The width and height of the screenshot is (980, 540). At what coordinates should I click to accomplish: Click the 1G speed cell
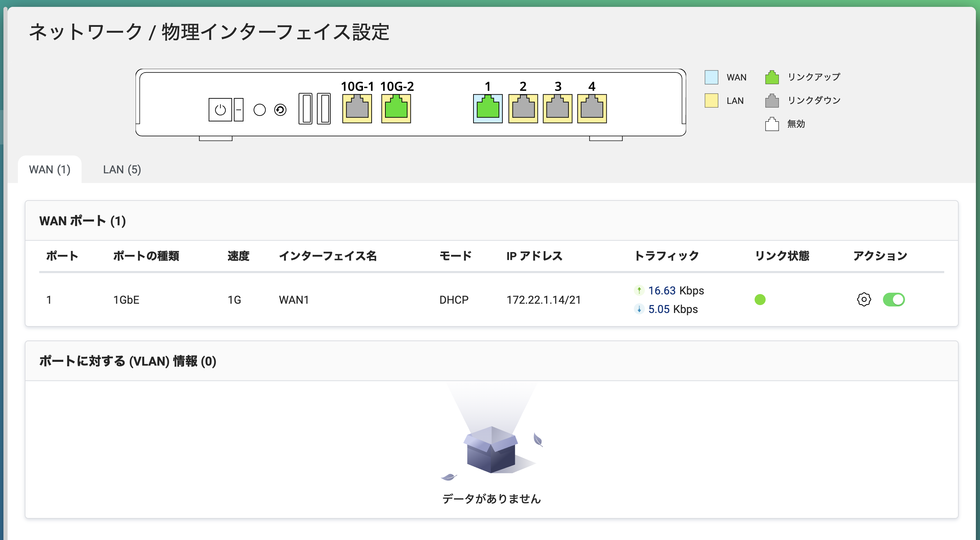coord(234,300)
